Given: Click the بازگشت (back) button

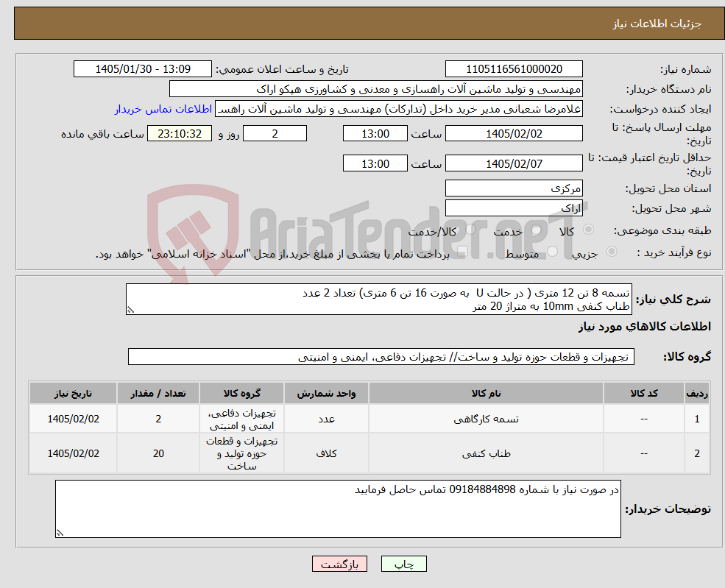Looking at the screenshot, I should (x=339, y=564).
